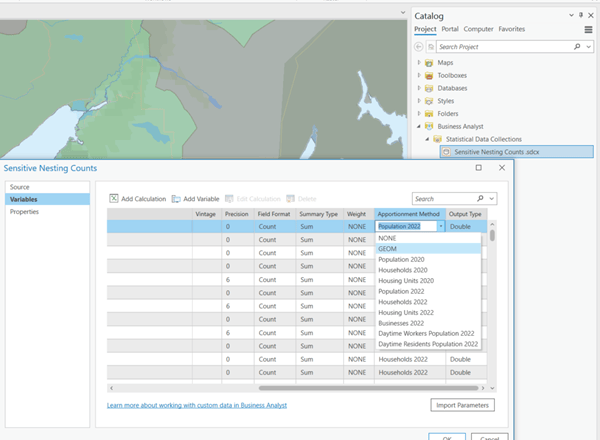Choose NONE in apportionment list
This screenshot has width=600, height=440.
428,238
